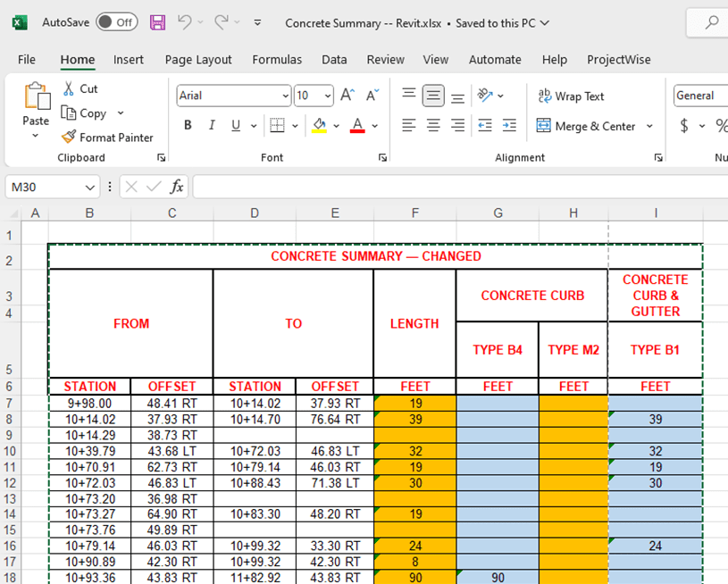Screen dimensions: 728x584
Task: Expand the saved location chevron beside file name
Action: [x=545, y=22]
